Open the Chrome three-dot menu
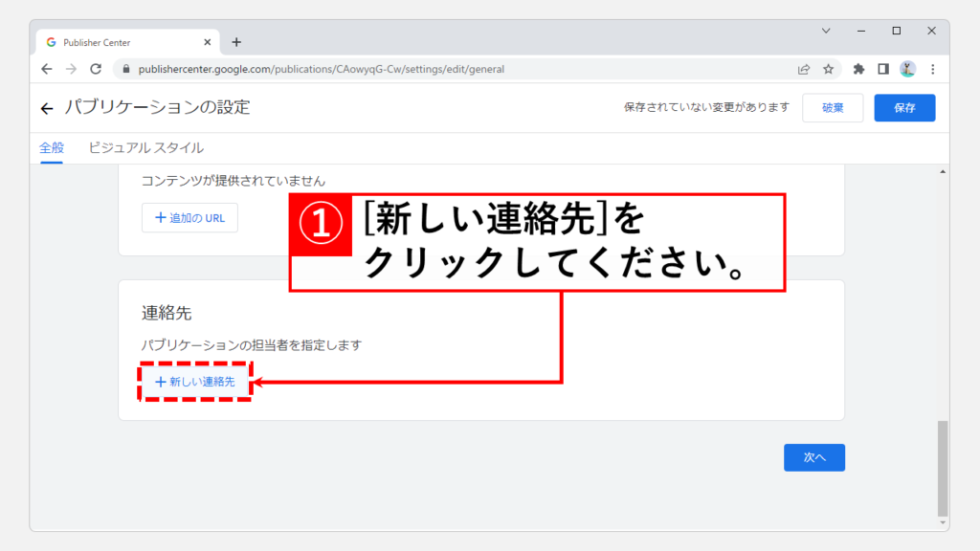 point(932,69)
